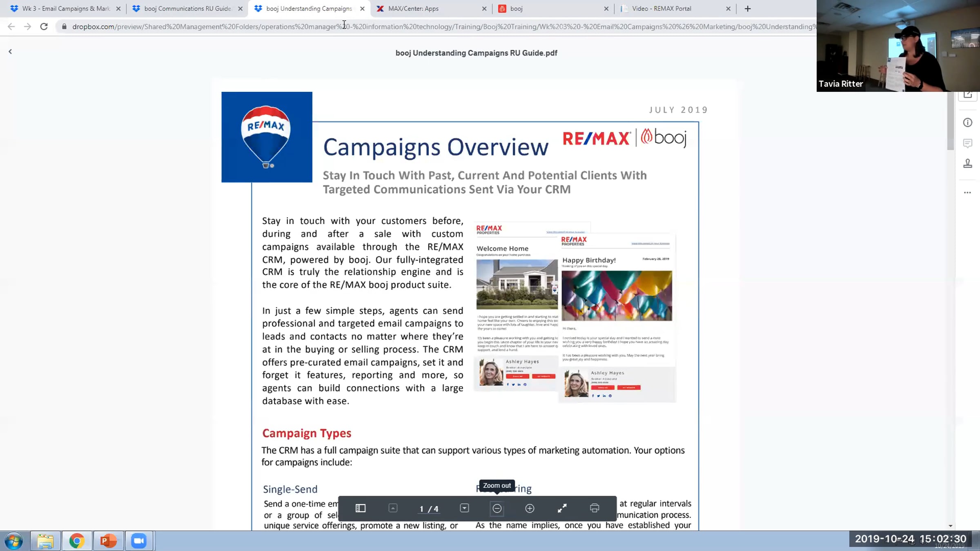980x551 pixels.
Task: Go back using the left chevron
Action: pyautogui.click(x=10, y=51)
